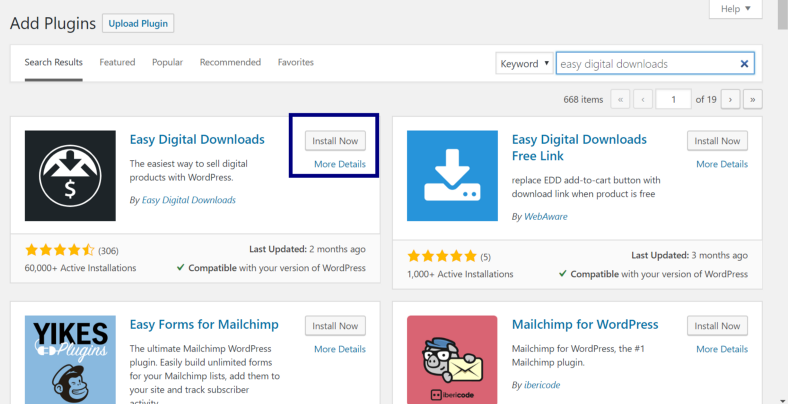
Task: Open the Recommended tab
Action: 230,62
